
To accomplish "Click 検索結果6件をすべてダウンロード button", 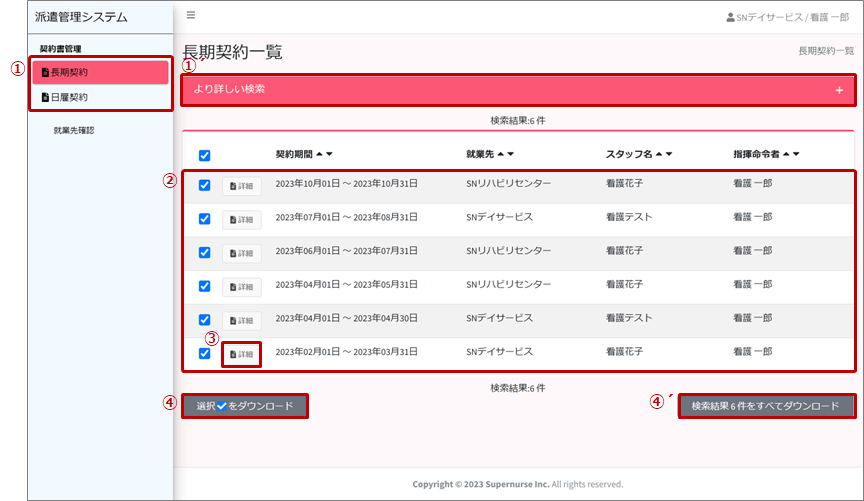I will [x=766, y=406].
